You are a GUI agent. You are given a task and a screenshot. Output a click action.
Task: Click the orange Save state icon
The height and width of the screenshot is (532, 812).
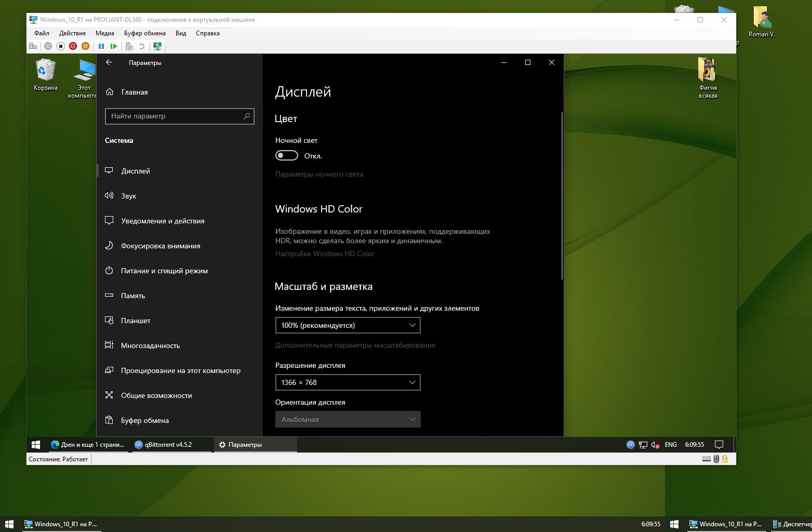pos(85,46)
